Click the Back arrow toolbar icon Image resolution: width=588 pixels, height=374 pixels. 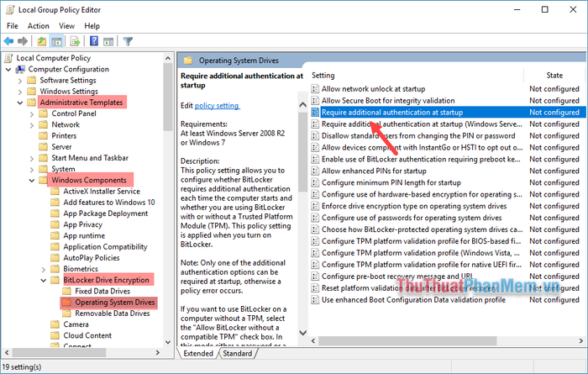click(x=8, y=41)
